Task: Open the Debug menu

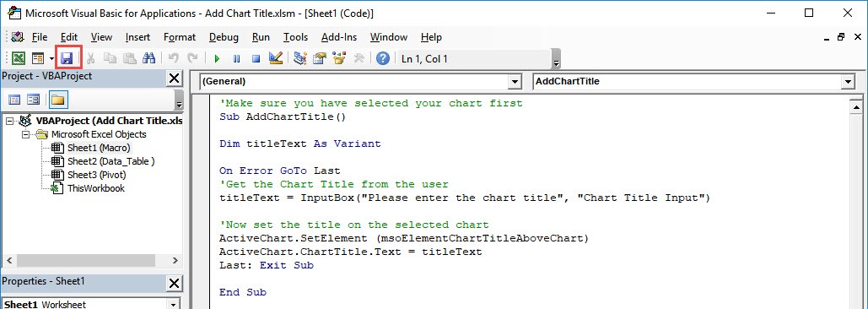Action: 224,37
